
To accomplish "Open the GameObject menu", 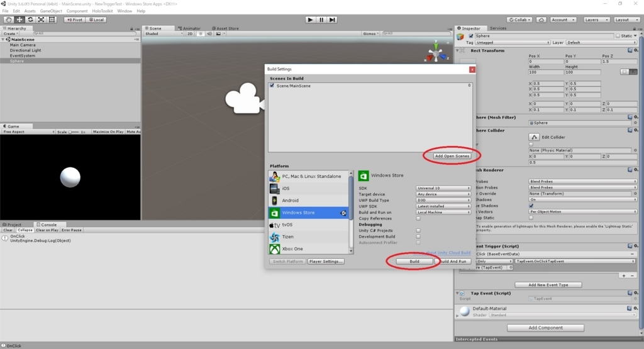I will pos(51,11).
